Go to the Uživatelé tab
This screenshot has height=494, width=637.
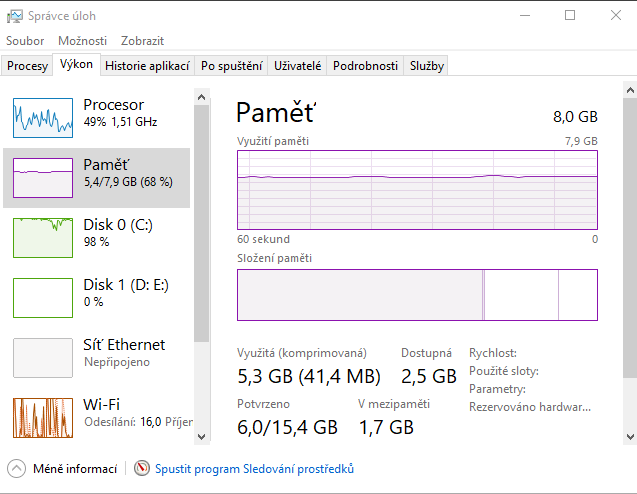(x=298, y=66)
